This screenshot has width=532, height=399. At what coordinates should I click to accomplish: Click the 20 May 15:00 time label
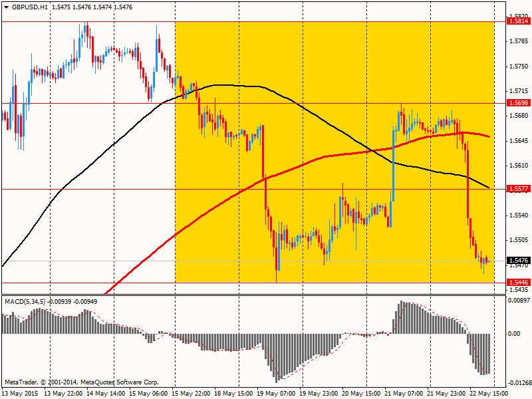pos(361,394)
